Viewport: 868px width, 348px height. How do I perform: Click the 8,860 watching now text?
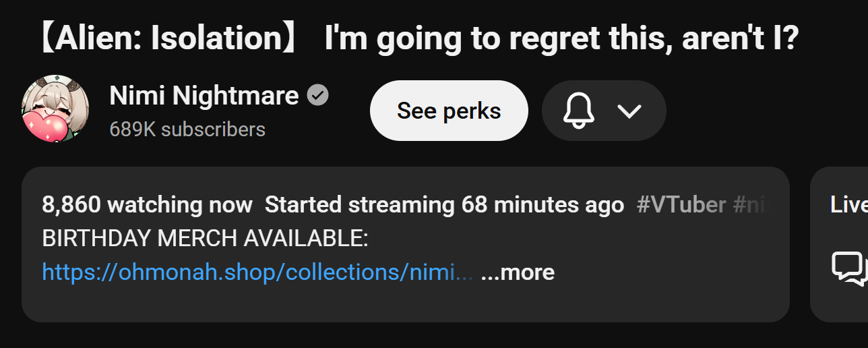click(147, 204)
